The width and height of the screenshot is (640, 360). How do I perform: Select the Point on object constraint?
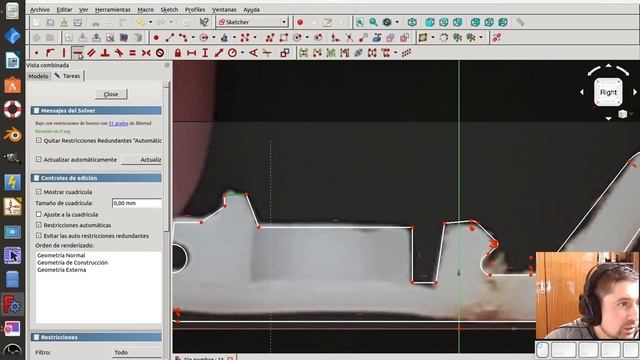(50, 53)
